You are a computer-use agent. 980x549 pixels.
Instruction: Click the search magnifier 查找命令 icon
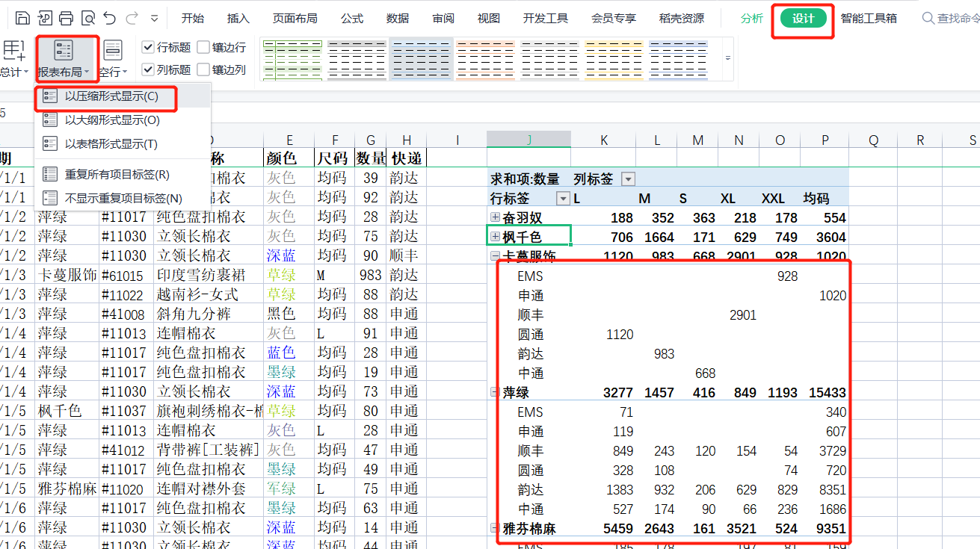click(x=928, y=18)
